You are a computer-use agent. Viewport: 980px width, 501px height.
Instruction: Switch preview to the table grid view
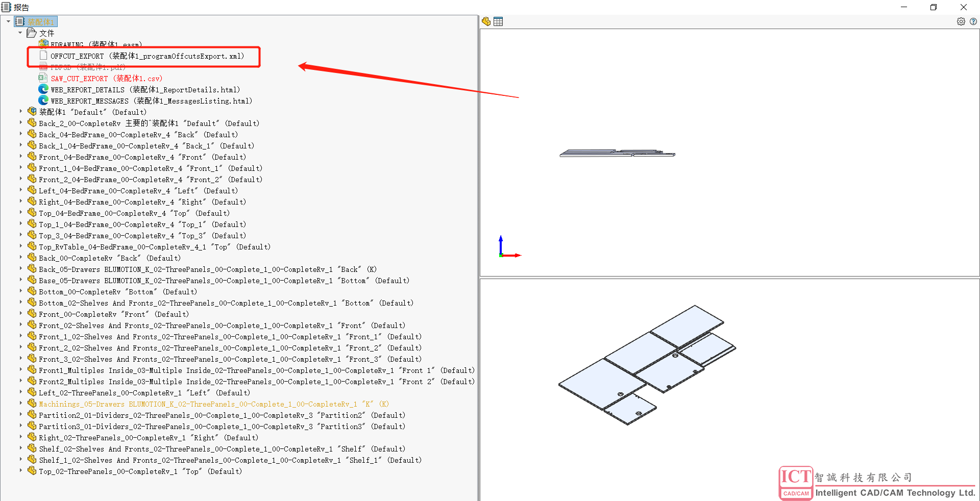[498, 21]
